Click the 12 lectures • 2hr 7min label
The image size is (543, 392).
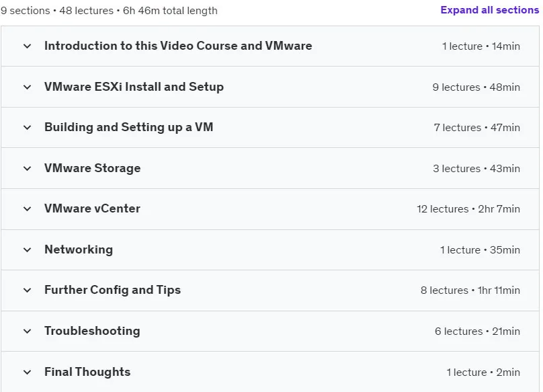pyautogui.click(x=468, y=209)
